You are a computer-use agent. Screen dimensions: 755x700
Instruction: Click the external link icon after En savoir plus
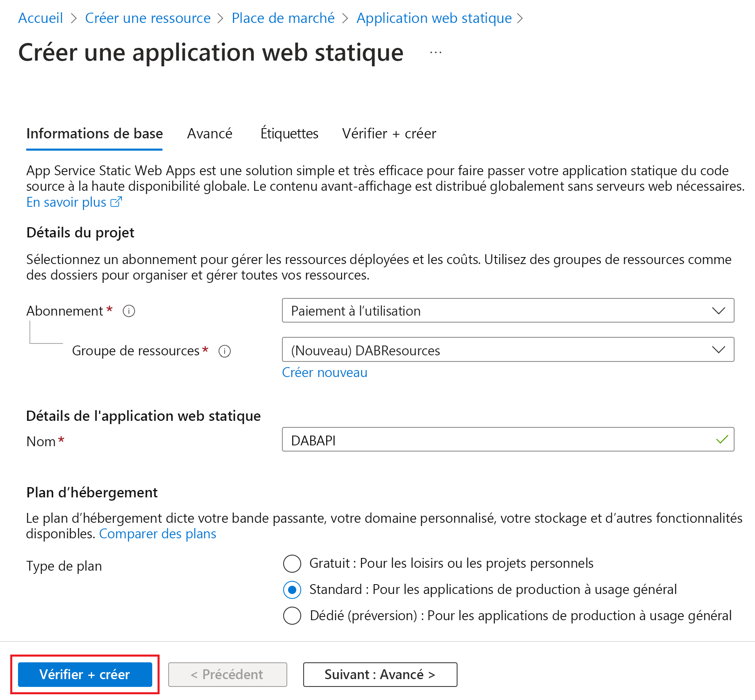click(116, 202)
